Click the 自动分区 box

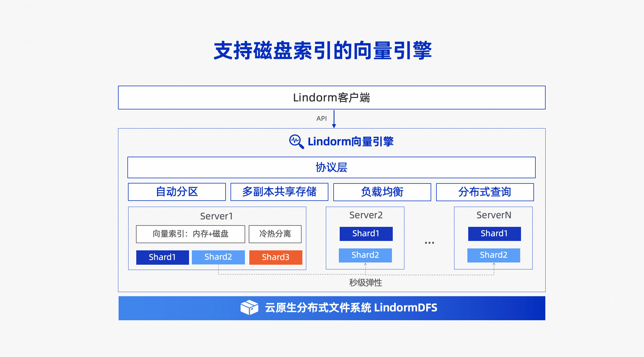177,192
